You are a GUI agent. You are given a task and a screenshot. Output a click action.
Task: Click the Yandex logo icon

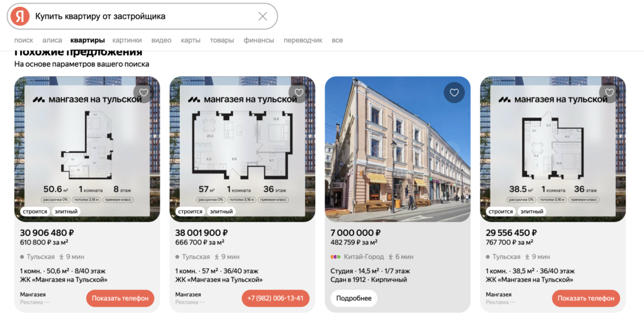pyautogui.click(x=19, y=16)
